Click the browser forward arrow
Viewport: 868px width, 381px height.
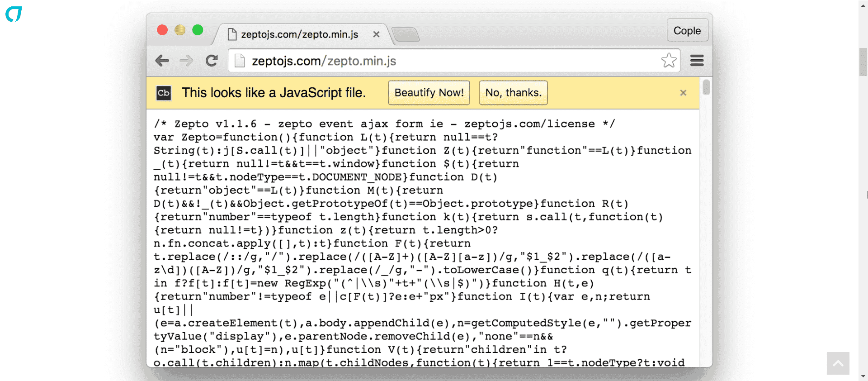(x=186, y=61)
